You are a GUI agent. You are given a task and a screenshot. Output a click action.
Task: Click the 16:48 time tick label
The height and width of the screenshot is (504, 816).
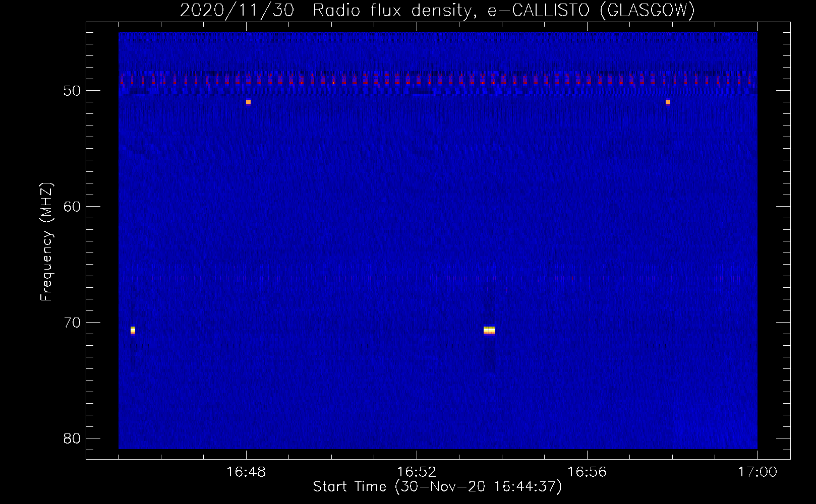[247, 472]
